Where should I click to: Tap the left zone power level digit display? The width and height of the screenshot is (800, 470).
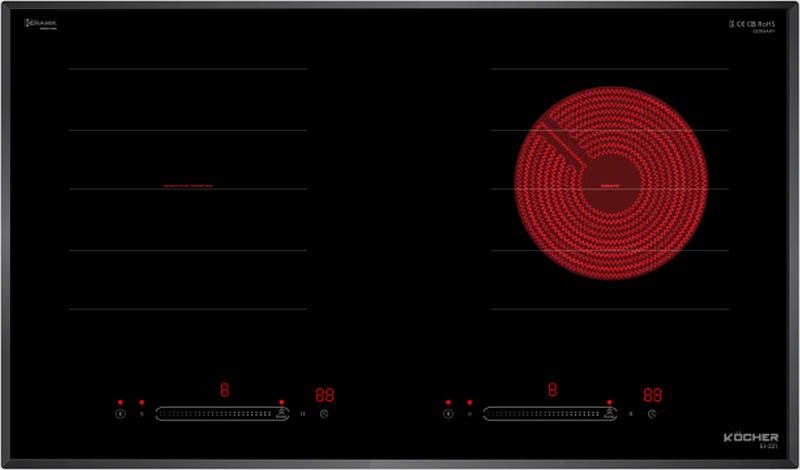[224, 390]
